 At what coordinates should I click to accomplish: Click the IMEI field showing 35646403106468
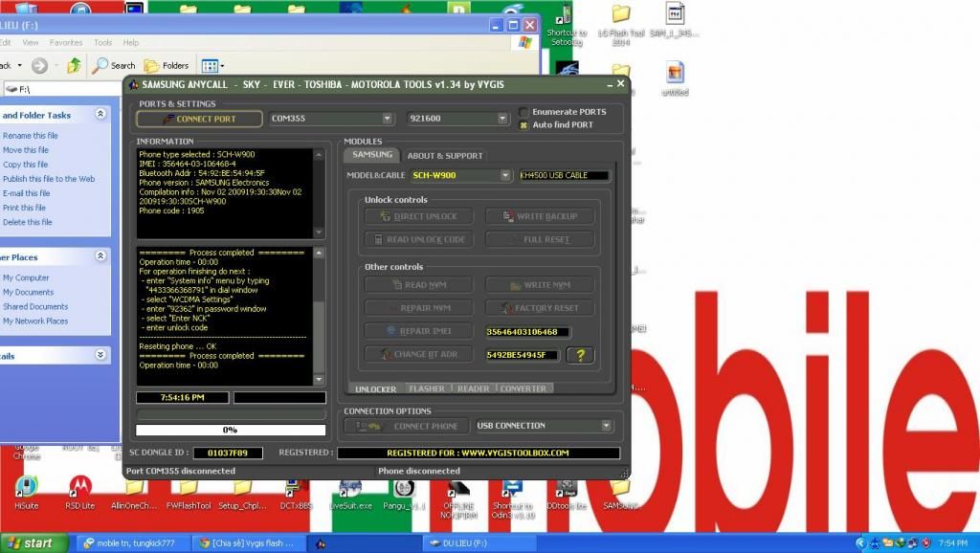pyautogui.click(x=527, y=332)
